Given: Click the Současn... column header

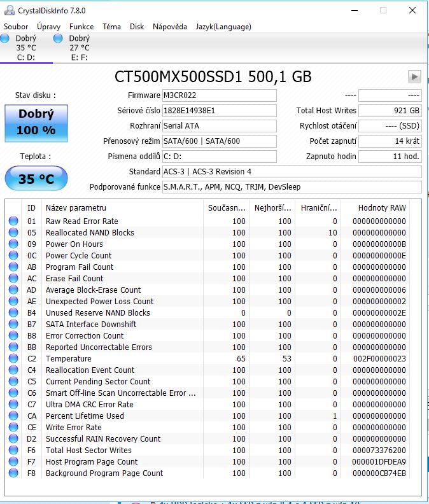Looking at the screenshot, I should [x=227, y=208].
